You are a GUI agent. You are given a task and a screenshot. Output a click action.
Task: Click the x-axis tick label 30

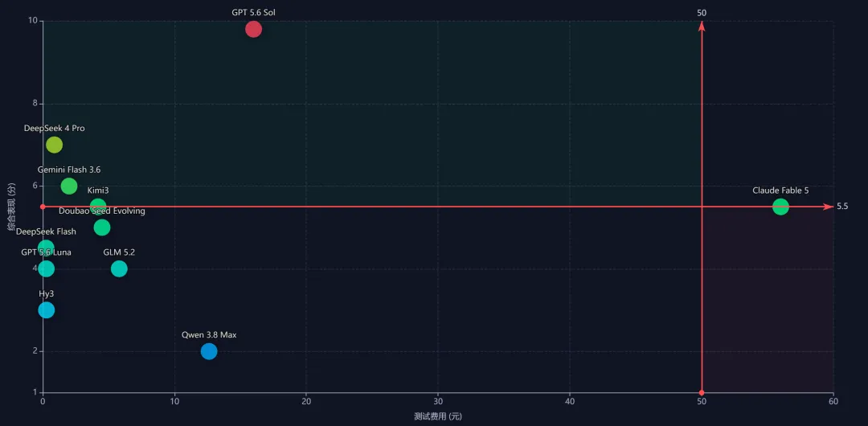click(438, 402)
